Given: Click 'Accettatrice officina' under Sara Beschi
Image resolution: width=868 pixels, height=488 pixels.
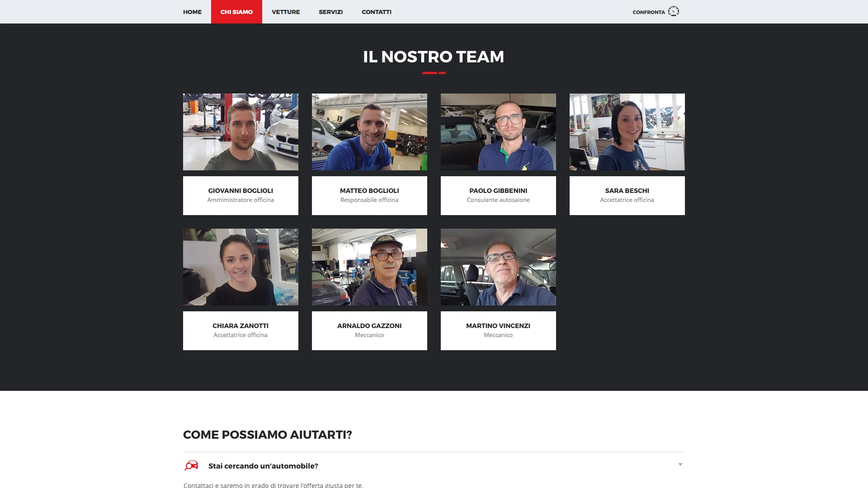Looking at the screenshot, I should coord(627,200).
